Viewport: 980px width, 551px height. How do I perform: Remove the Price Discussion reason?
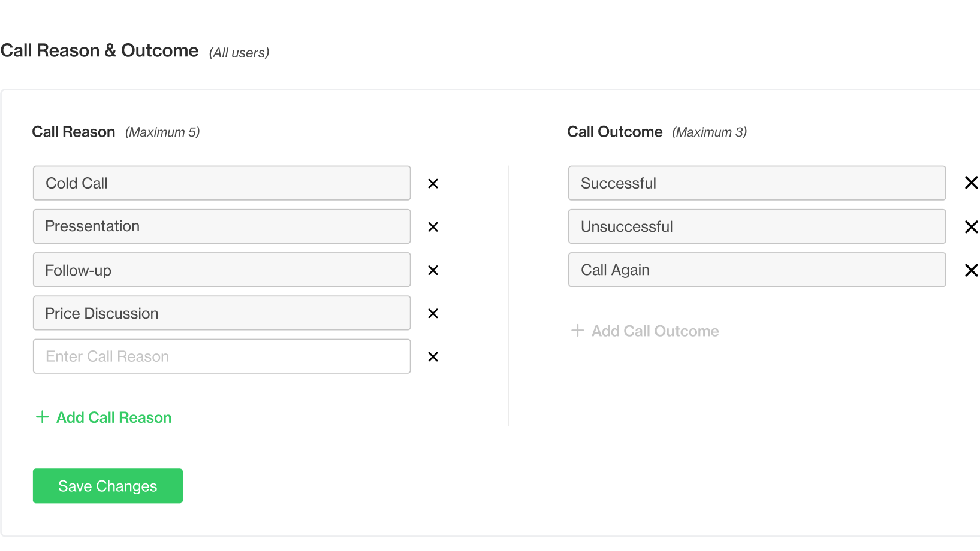tap(433, 313)
